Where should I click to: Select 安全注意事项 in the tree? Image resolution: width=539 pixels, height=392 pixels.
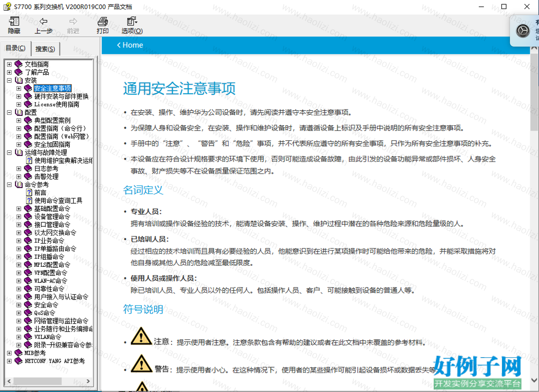(52, 88)
